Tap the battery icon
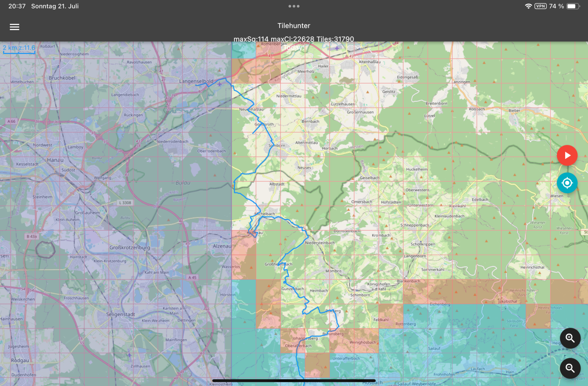Screen dimensions: 588x386 coord(573,6)
